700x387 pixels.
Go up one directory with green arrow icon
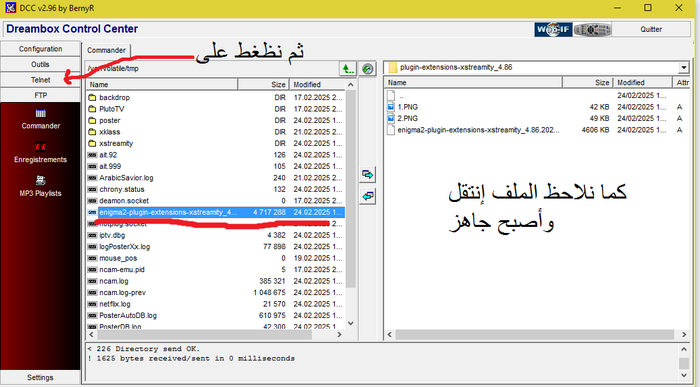pyautogui.click(x=348, y=69)
